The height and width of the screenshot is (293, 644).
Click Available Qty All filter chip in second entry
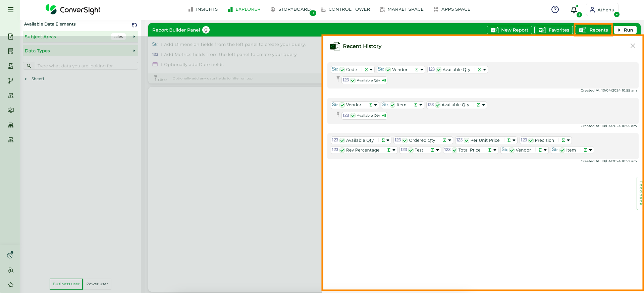365,116
